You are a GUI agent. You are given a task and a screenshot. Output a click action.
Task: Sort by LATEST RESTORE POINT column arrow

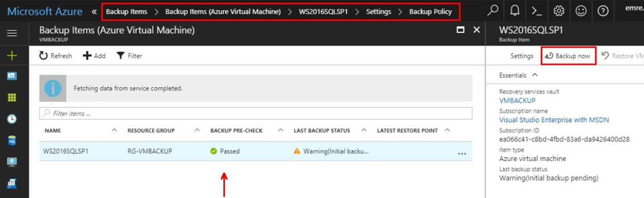[447, 130]
